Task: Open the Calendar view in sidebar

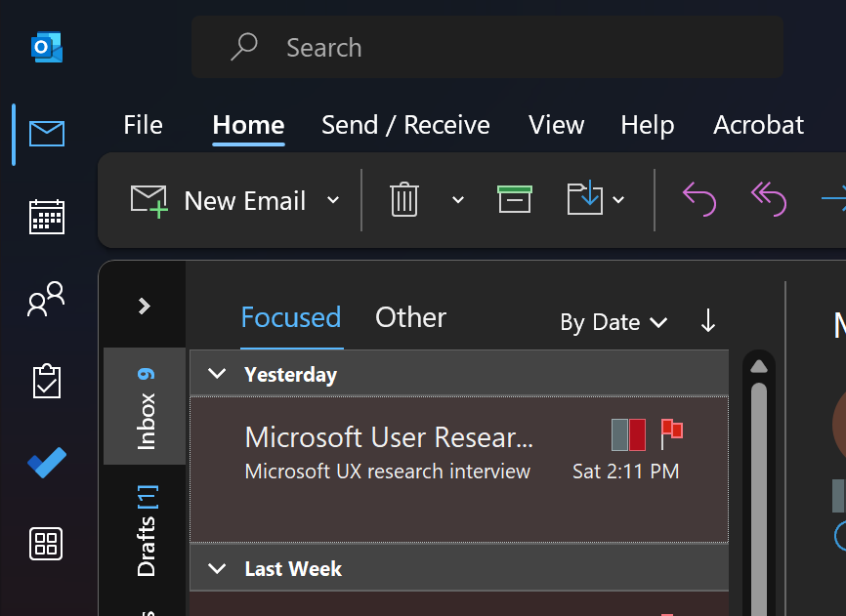Action: click(46, 217)
